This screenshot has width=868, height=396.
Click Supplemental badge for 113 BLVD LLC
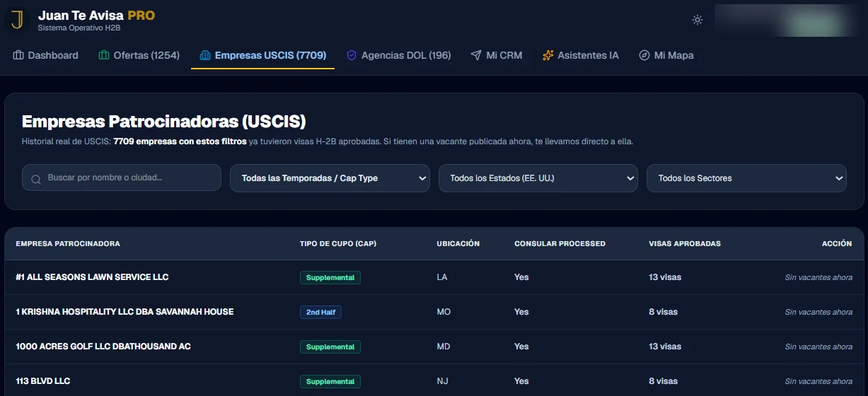(330, 381)
